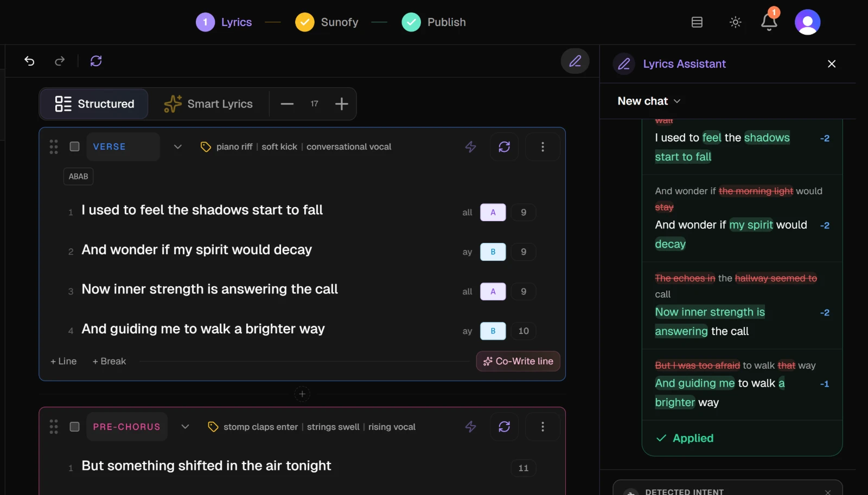Add a new line with + Line
Image resolution: width=868 pixels, height=495 pixels.
coord(63,362)
